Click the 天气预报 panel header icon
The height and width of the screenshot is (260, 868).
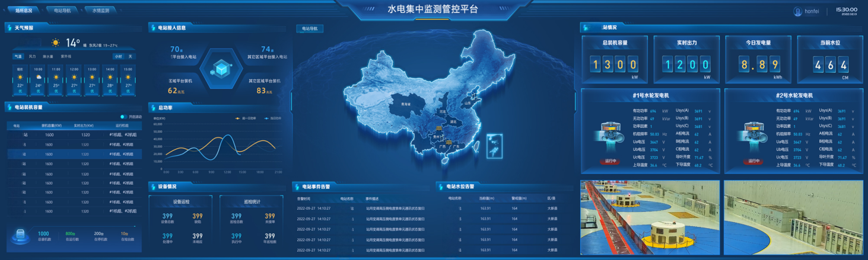(x=9, y=28)
